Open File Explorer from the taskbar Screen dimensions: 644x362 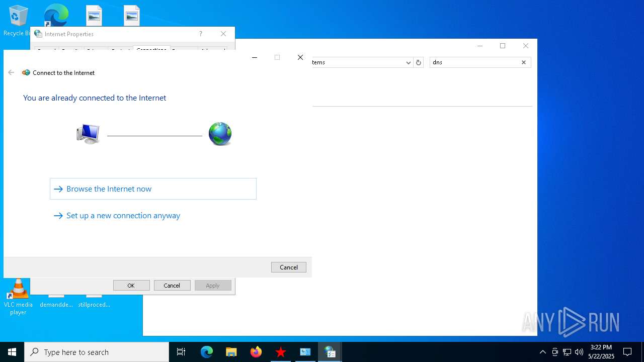click(231, 352)
